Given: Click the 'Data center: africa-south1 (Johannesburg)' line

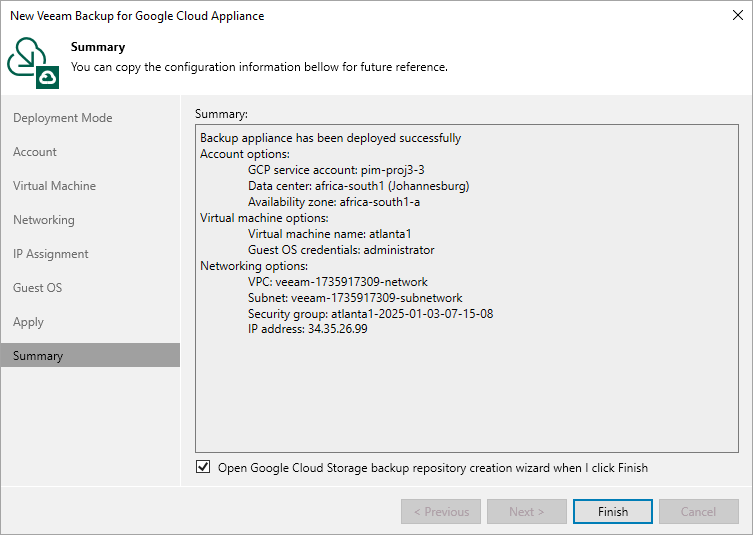Looking at the screenshot, I should point(358,186).
